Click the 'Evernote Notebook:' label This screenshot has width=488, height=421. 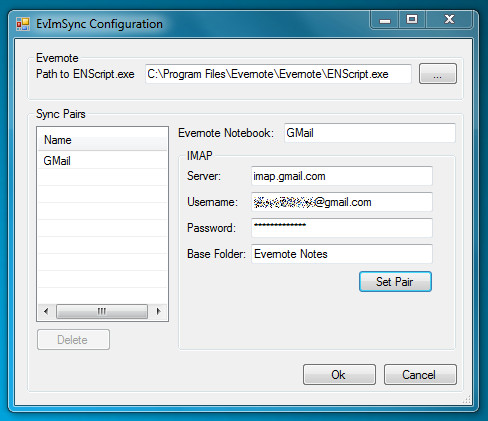click(x=226, y=133)
